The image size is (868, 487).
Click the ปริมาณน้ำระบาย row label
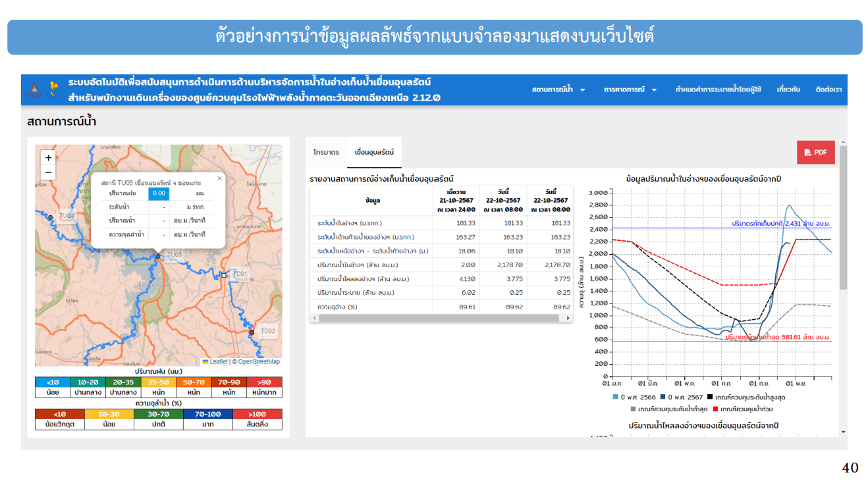coord(356,293)
